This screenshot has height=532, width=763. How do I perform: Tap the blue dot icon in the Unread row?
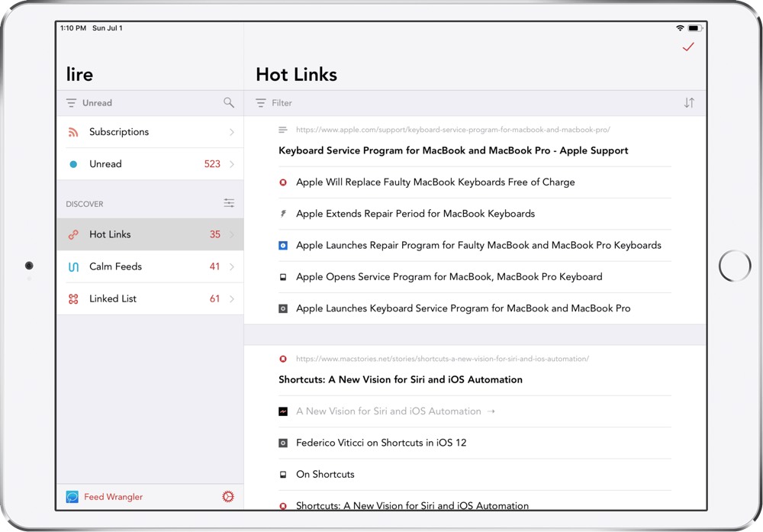73,164
